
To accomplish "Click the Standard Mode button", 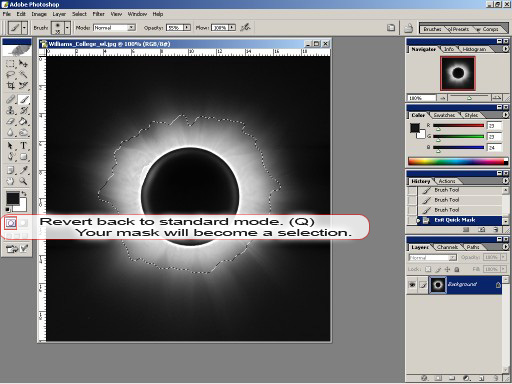I will (x=11, y=223).
